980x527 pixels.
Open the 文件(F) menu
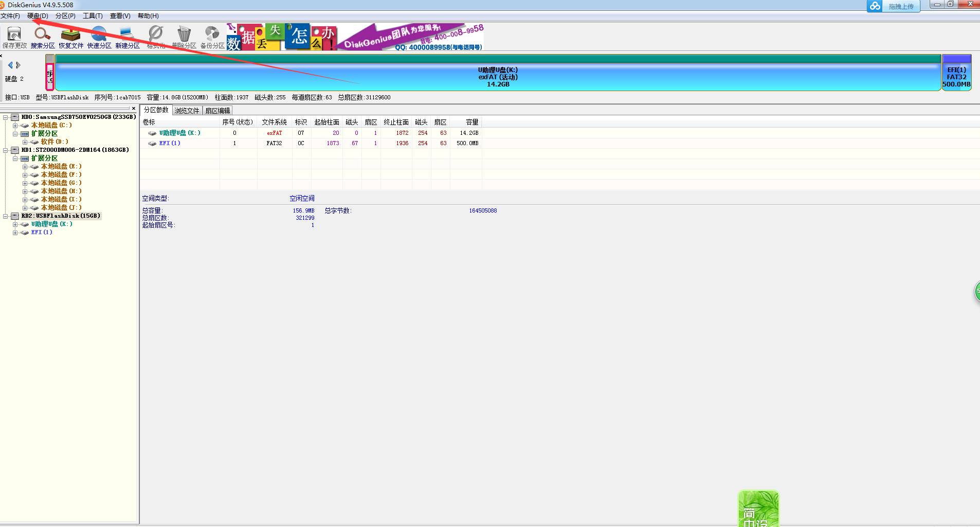point(10,16)
